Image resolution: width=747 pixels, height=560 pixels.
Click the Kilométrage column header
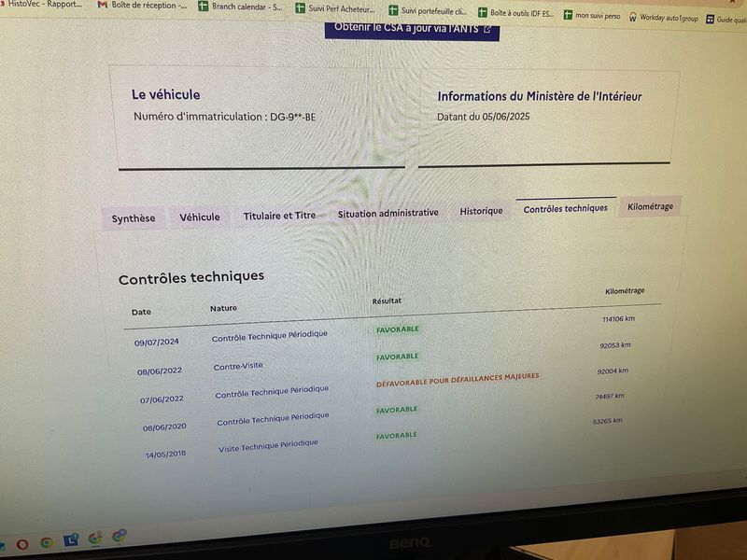click(x=625, y=291)
